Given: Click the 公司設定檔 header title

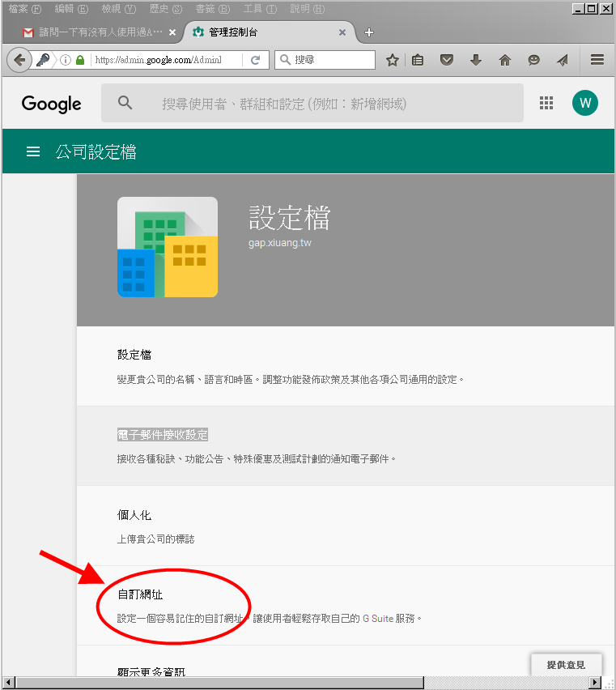Looking at the screenshot, I should [96, 151].
